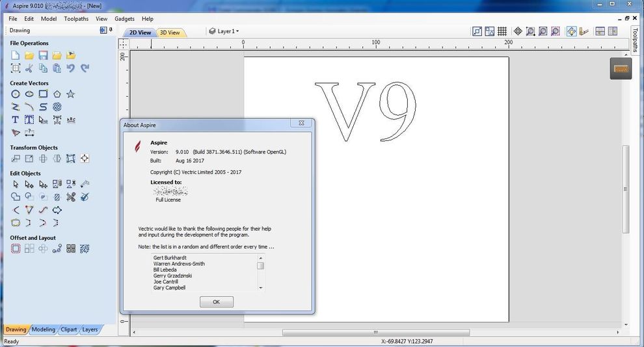Select the Draw Polyline tool
644x347 pixels.
tap(15, 107)
